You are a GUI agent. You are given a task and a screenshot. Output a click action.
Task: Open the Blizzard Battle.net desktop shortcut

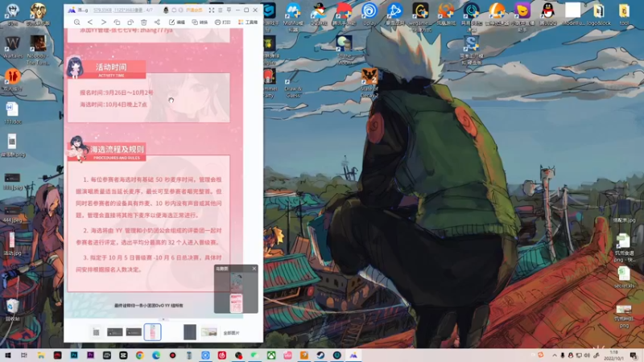394,13
